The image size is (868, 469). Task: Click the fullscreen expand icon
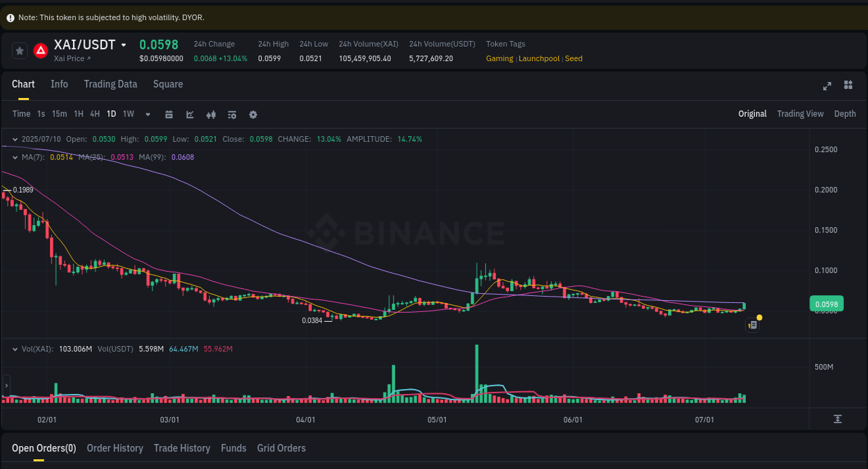pos(827,86)
